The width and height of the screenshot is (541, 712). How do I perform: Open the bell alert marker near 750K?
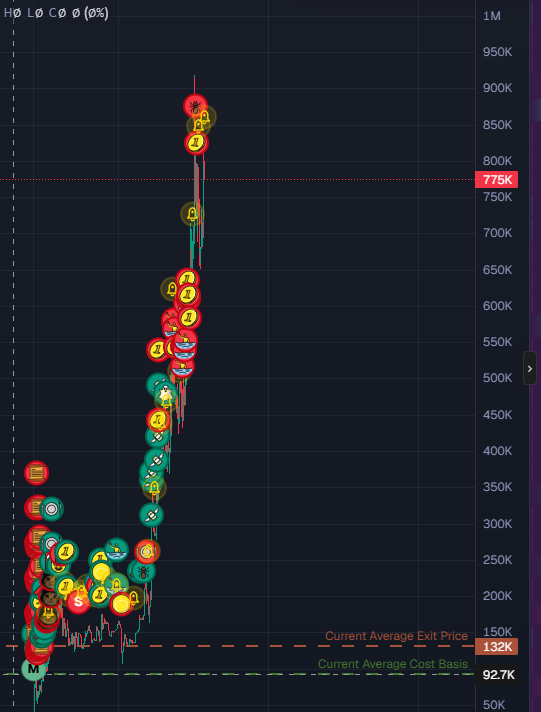[x=192, y=214]
